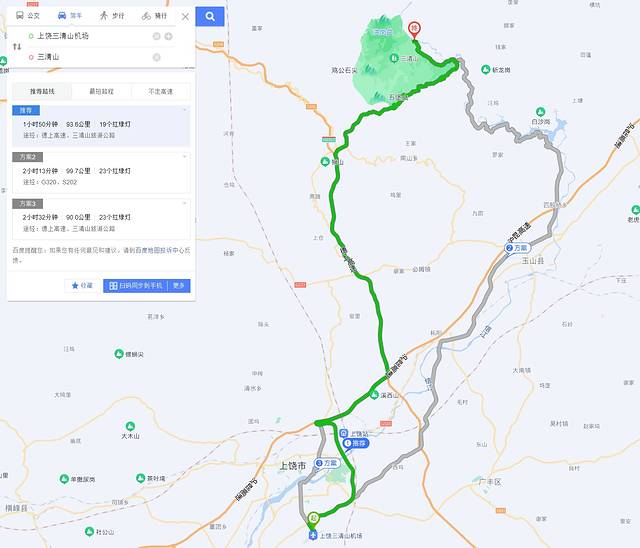This screenshot has width=640, height=548.
Task: Click the scan-to-sync-to-phone button
Action: pos(136,286)
